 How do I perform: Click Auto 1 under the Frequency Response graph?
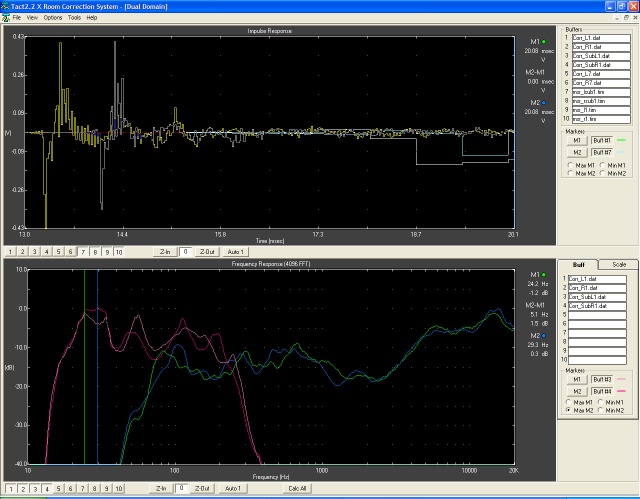tap(233, 488)
